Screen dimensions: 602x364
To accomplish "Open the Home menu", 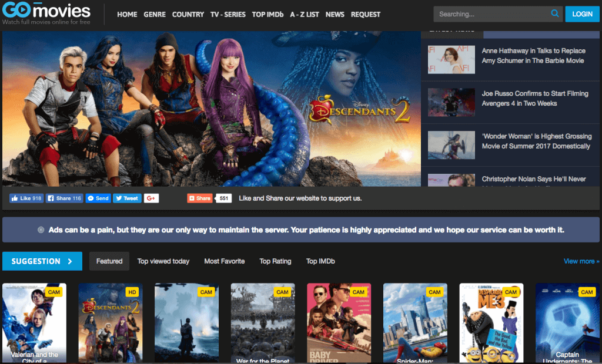I will tap(127, 15).
